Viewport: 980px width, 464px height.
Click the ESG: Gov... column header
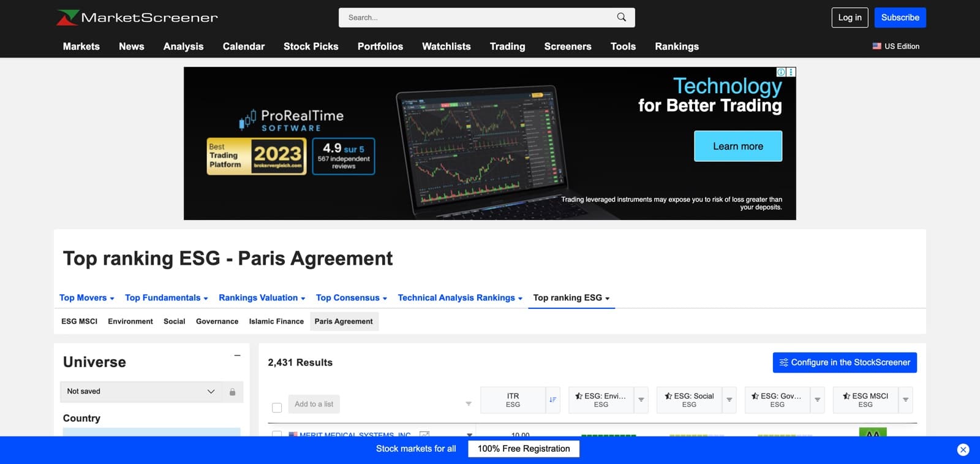777,400
